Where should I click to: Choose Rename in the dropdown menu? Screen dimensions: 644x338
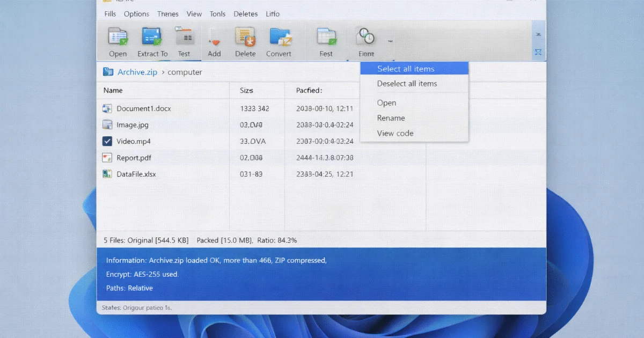click(x=414, y=118)
